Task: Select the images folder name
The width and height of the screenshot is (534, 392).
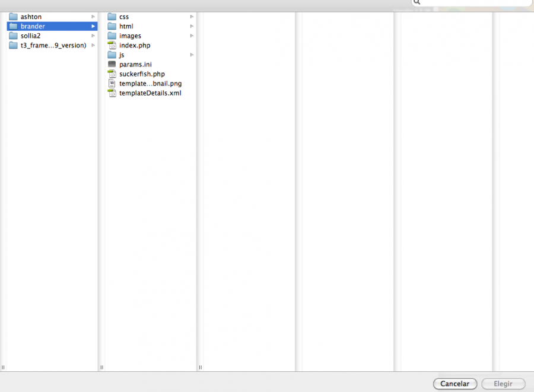Action: 130,36
